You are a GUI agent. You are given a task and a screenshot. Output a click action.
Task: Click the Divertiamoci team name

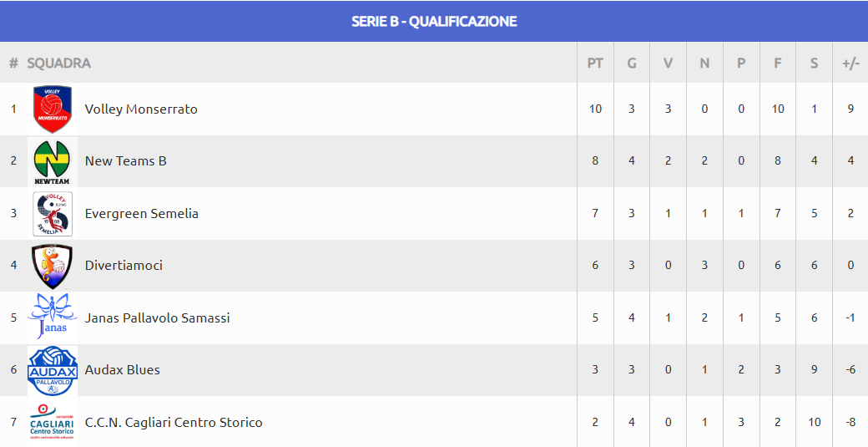pyautogui.click(x=124, y=266)
